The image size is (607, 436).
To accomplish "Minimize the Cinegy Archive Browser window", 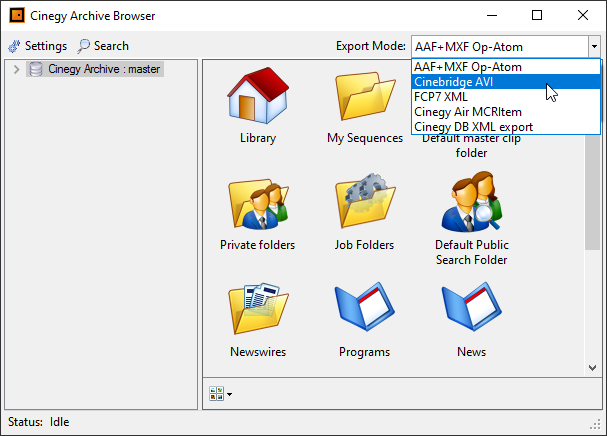I will 492,15.
